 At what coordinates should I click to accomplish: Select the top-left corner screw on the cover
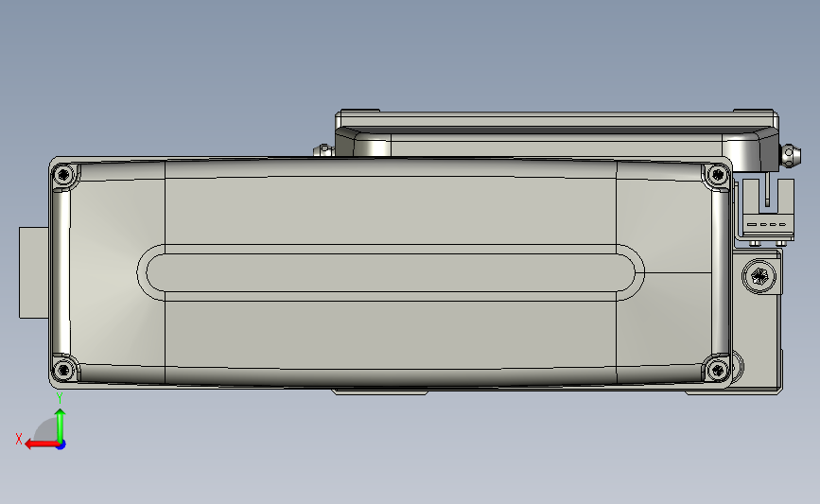click(63, 175)
